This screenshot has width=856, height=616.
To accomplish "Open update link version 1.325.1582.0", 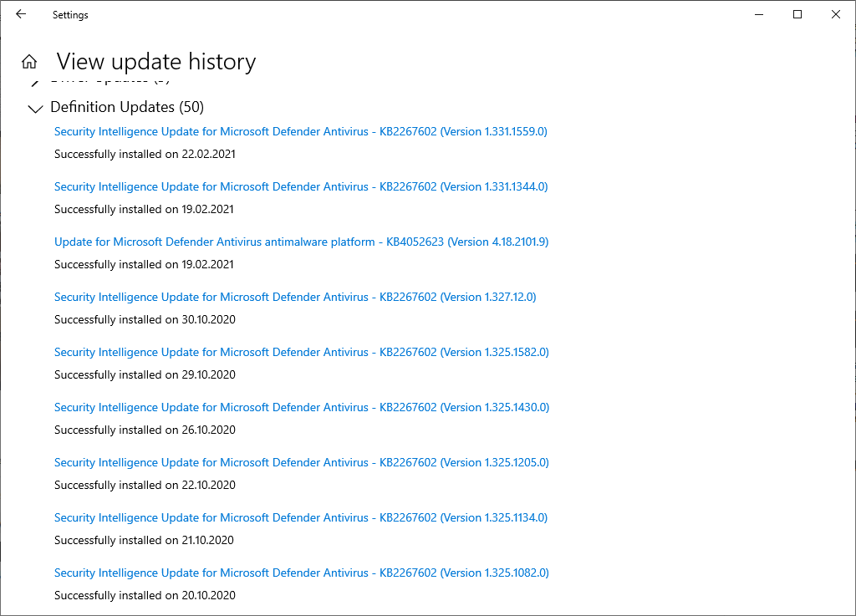I will coord(301,352).
